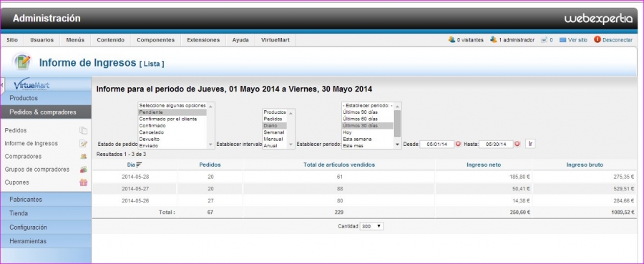Viewport: 644px width, 264px height.
Task: Click the Compradores people icon
Action: pos(84,157)
